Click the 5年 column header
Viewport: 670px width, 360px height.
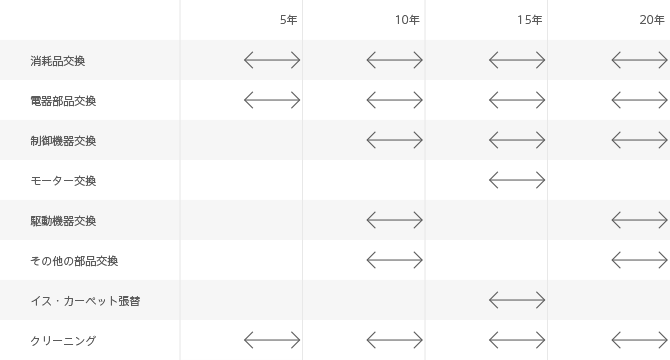click(x=288, y=20)
